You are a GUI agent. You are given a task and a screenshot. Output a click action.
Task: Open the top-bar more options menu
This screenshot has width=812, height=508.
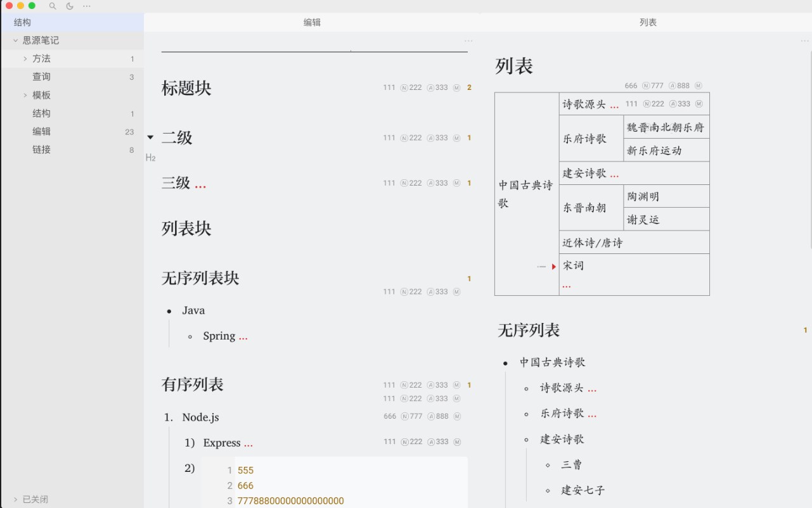(86, 6)
